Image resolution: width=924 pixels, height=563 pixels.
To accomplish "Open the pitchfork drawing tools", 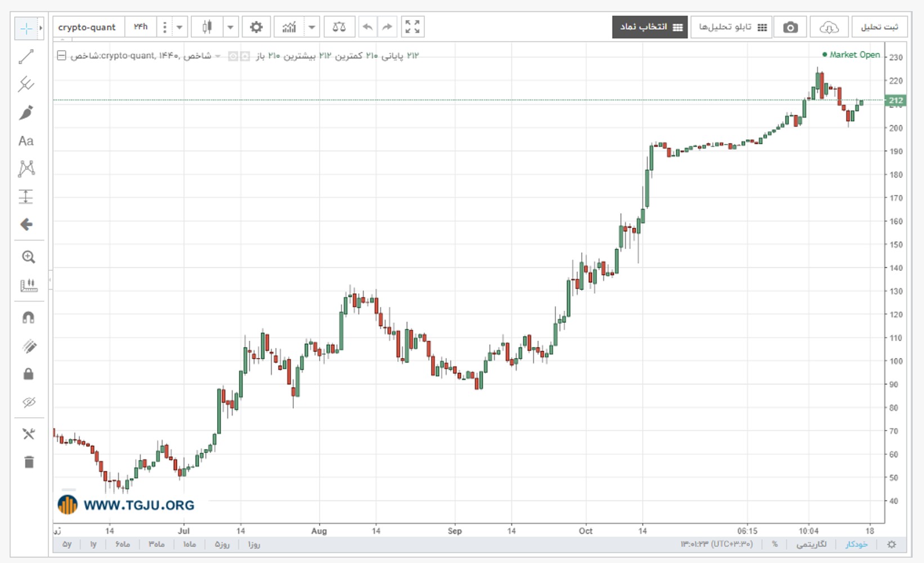I will tap(26, 84).
